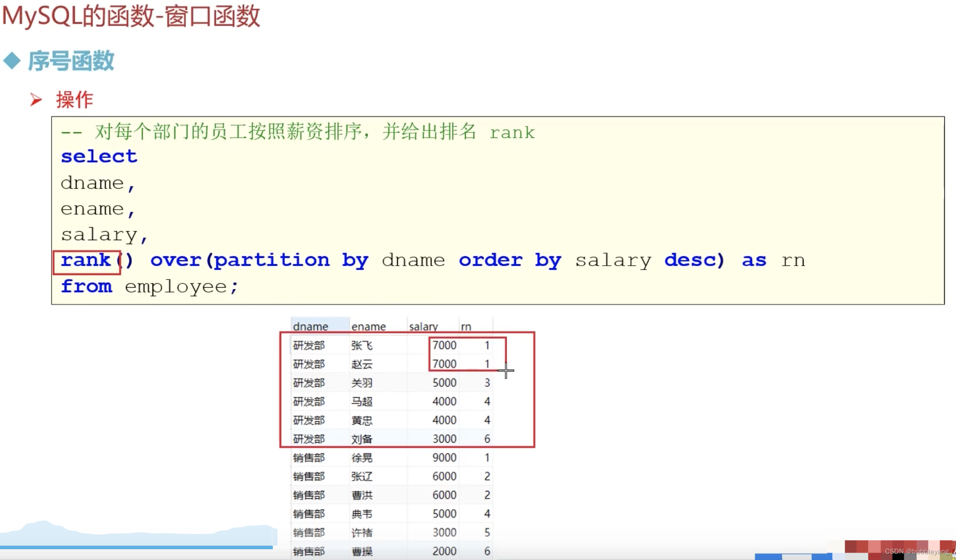Click the CSDN @bubbleyang watermark

[x=916, y=551]
